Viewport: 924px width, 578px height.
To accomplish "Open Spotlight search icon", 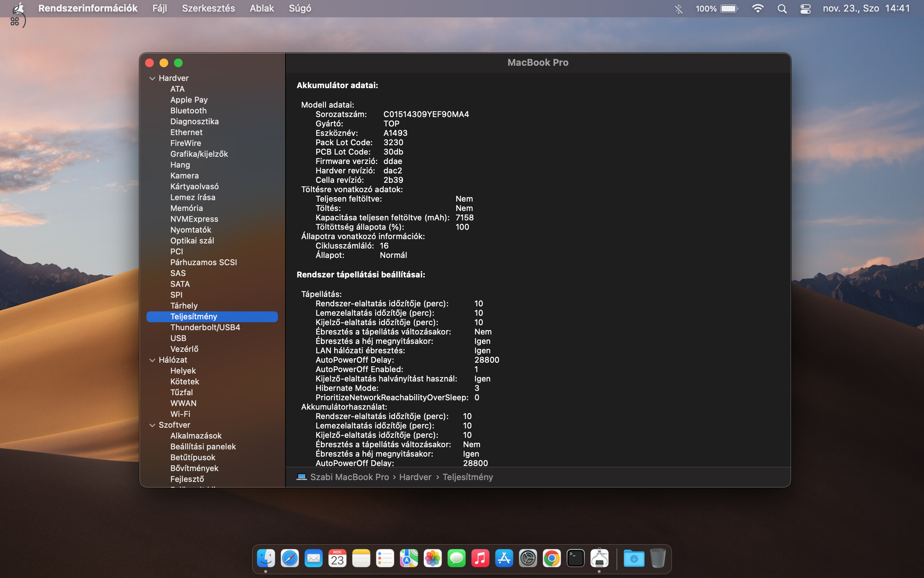I will pyautogui.click(x=782, y=8).
